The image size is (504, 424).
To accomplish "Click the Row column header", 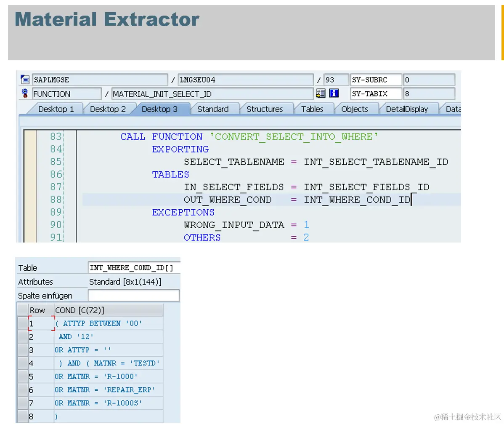I will coord(41,310).
